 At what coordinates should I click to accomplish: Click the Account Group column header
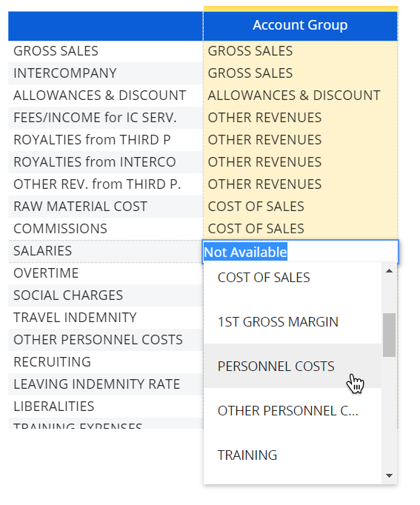tap(301, 25)
